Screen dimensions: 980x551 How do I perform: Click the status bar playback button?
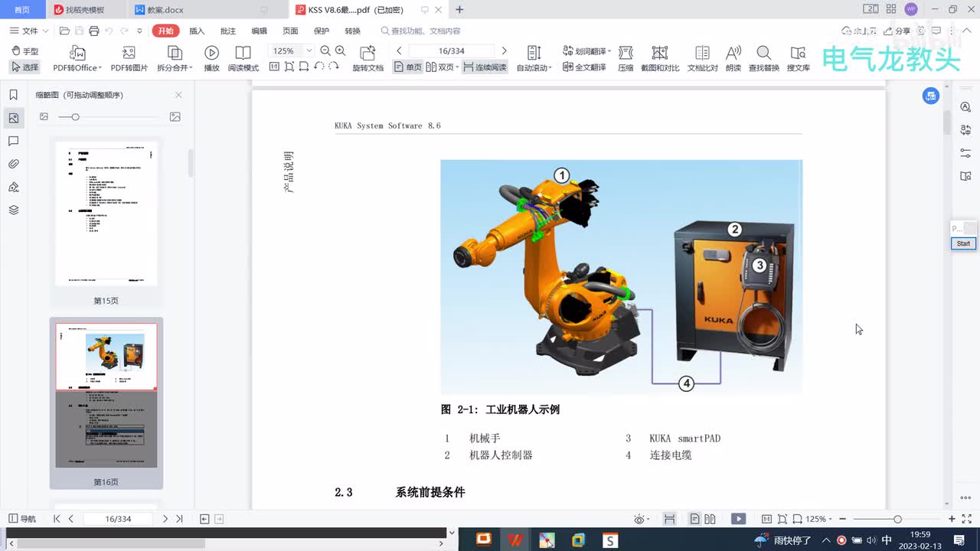[x=738, y=518]
